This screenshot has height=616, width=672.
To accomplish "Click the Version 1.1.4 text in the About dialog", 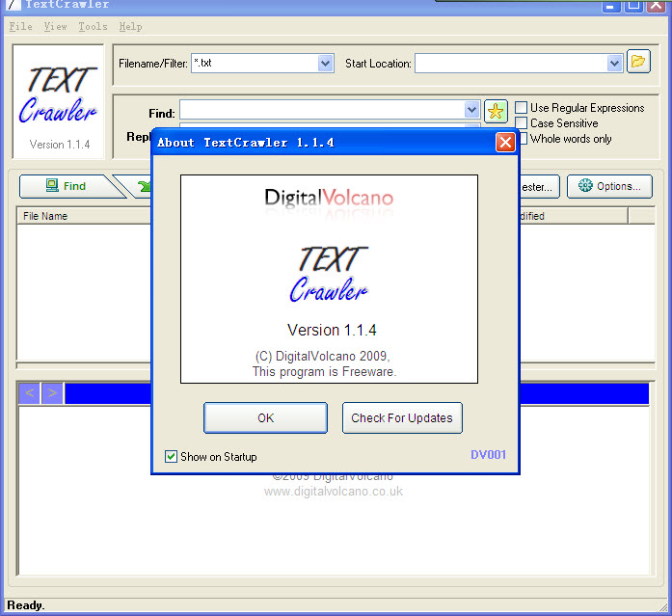I will (x=332, y=330).
